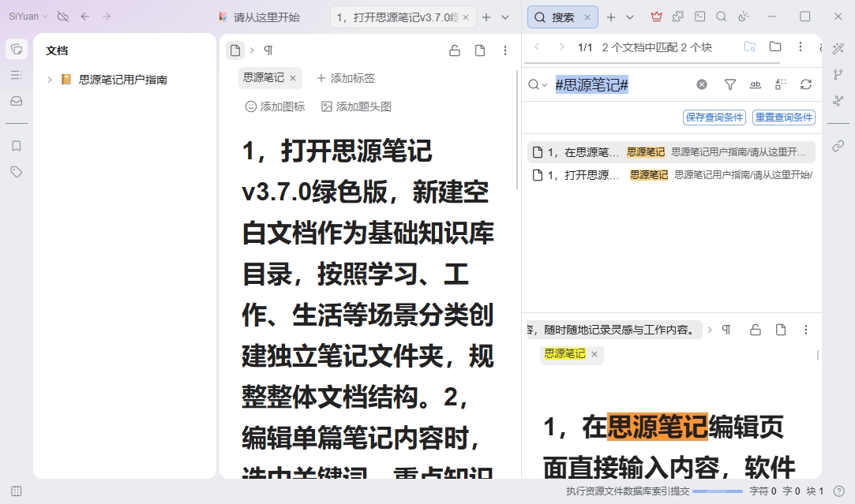Open the tags dock icon

pyautogui.click(x=17, y=172)
